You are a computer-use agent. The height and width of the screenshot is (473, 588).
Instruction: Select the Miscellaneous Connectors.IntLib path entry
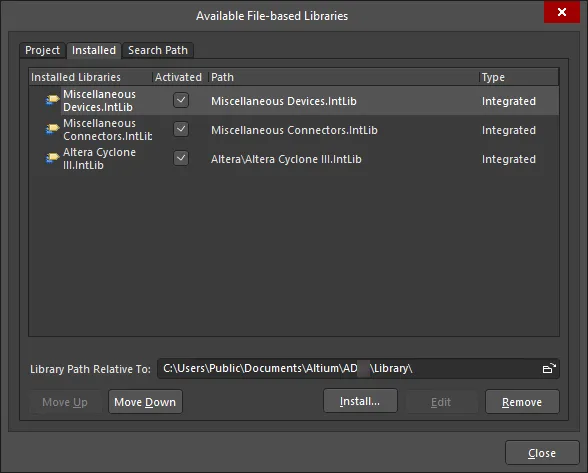[x=294, y=130]
